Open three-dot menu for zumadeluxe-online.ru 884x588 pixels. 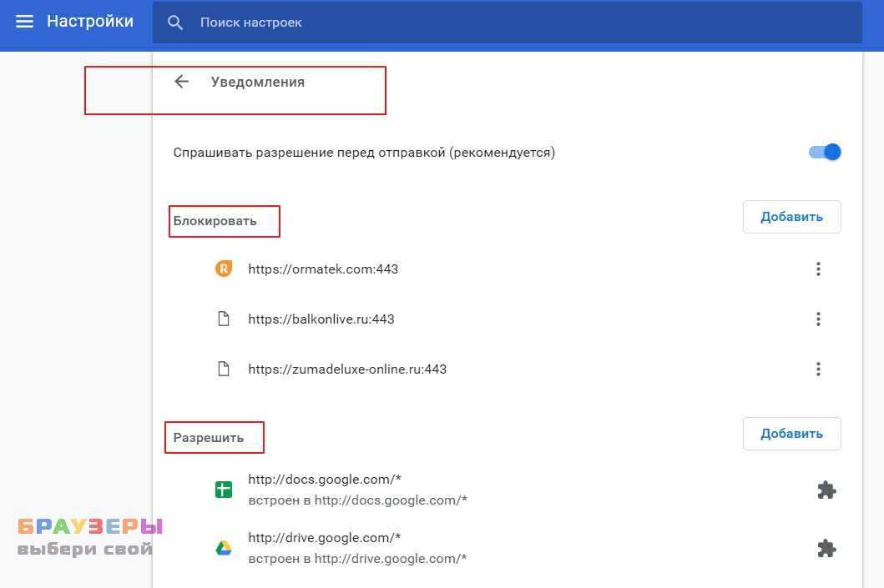pyautogui.click(x=818, y=369)
